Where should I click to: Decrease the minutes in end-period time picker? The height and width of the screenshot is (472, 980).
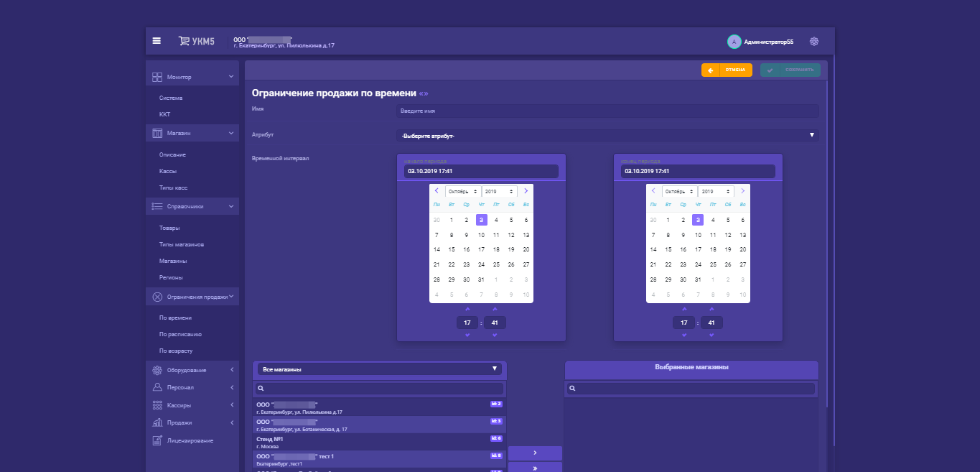click(711, 336)
